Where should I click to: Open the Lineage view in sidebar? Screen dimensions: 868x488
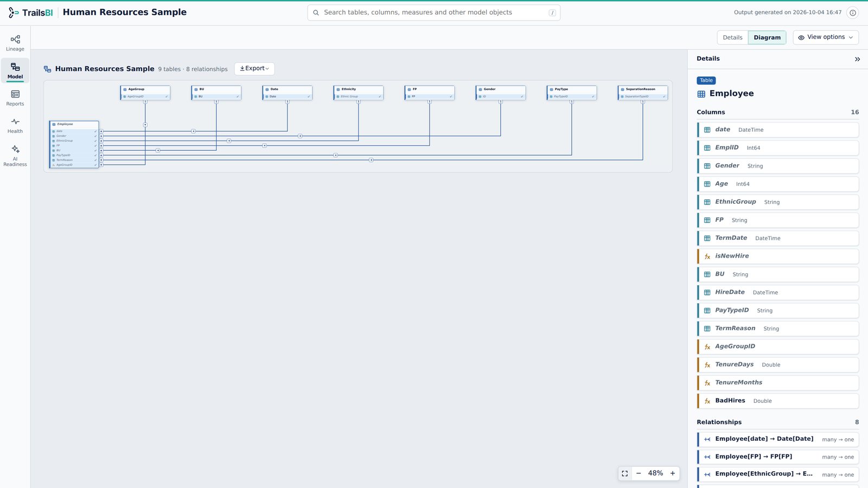click(x=15, y=43)
